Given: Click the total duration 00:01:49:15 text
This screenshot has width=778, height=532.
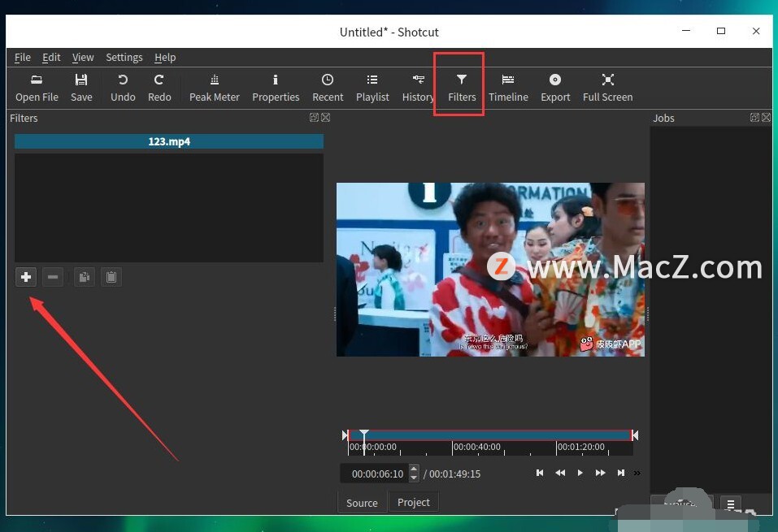Looking at the screenshot, I should tap(454, 474).
